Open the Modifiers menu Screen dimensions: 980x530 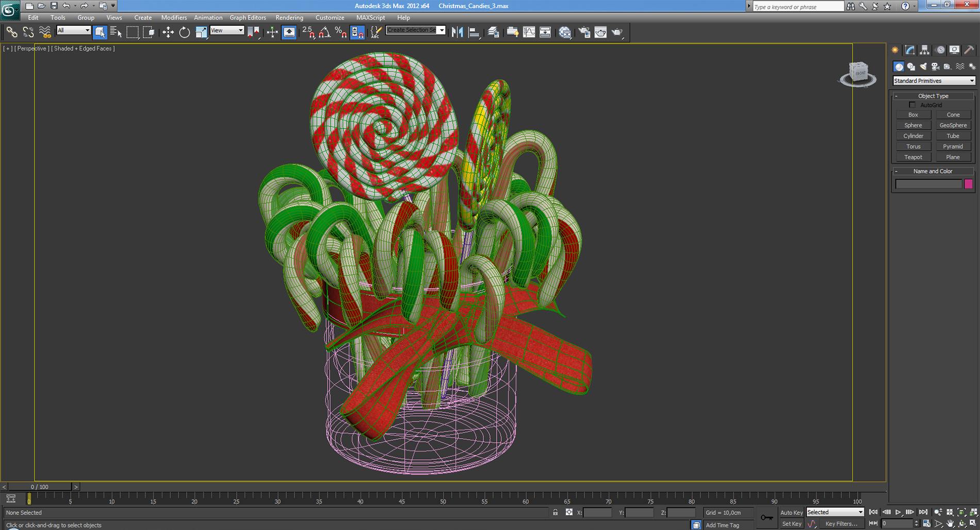tap(174, 17)
